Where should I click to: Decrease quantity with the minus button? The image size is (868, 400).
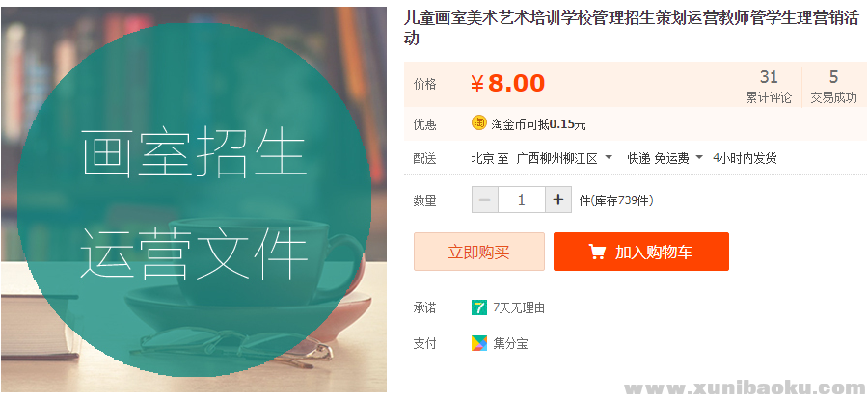(485, 200)
